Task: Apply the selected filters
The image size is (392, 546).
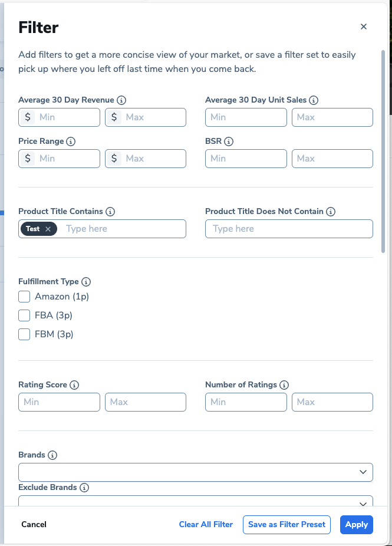Action: 356,525
